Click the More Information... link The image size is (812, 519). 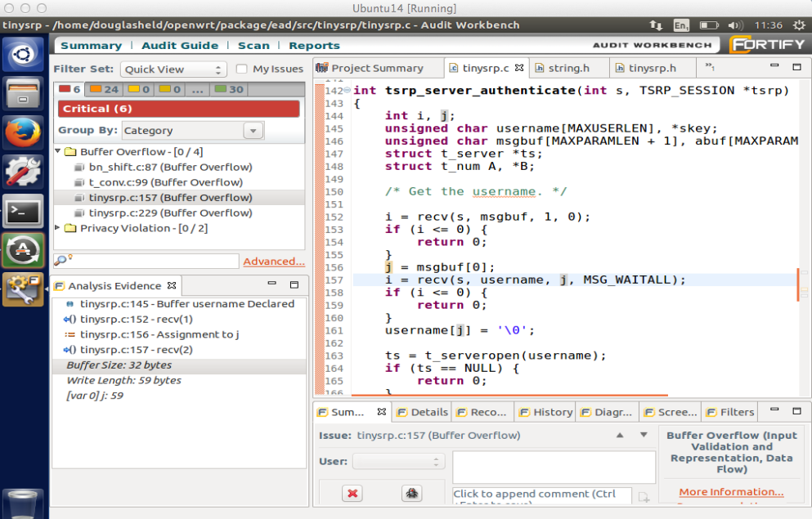click(x=731, y=492)
